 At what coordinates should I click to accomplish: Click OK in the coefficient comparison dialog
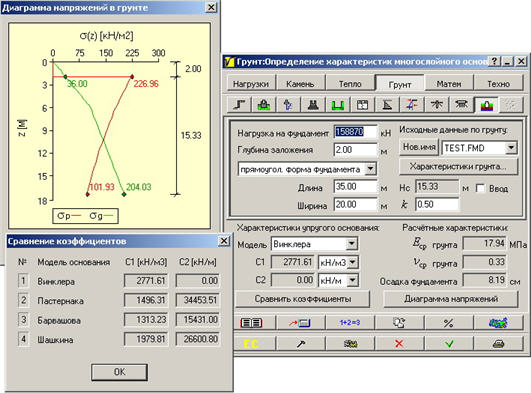(x=119, y=372)
